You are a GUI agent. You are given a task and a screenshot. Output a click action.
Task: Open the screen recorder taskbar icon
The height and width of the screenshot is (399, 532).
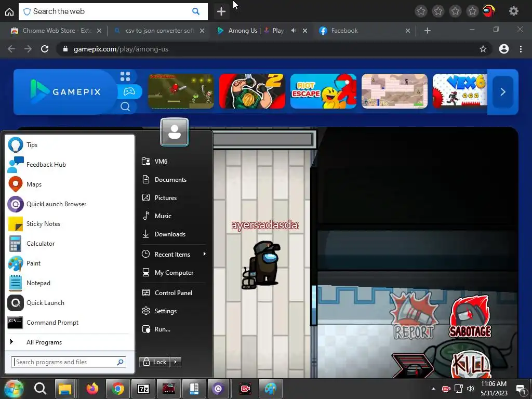245,389
